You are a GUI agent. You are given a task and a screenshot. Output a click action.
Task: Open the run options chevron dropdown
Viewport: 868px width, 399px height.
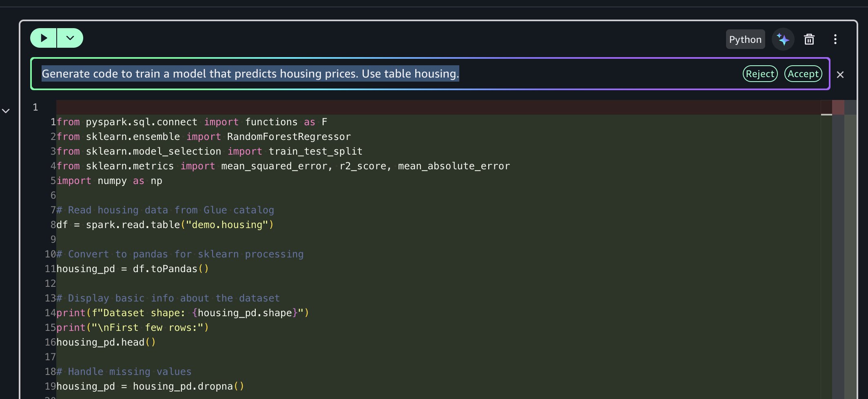click(x=70, y=38)
